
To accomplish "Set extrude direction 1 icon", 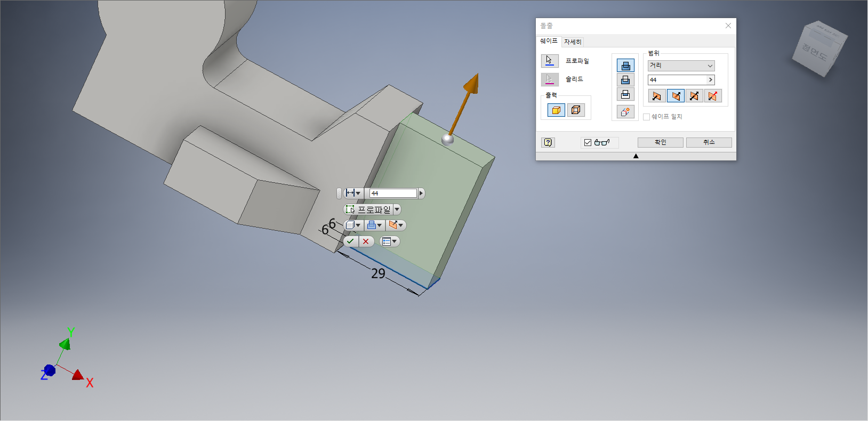I will (x=657, y=96).
